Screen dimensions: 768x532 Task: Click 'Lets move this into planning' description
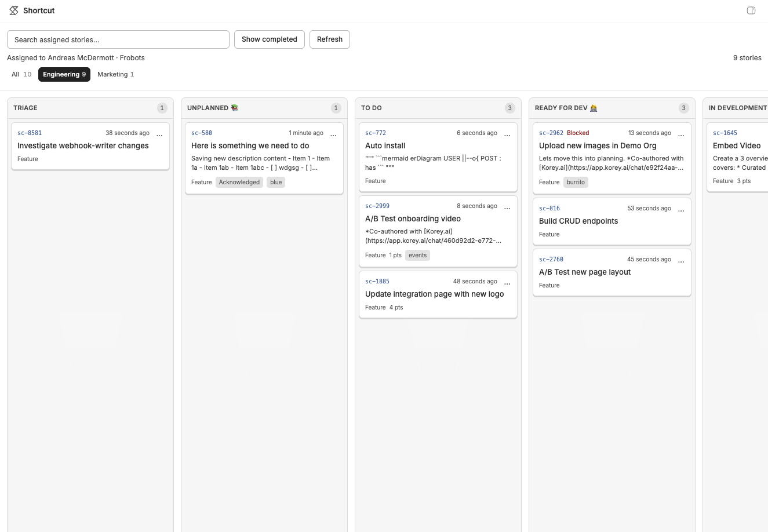612,163
